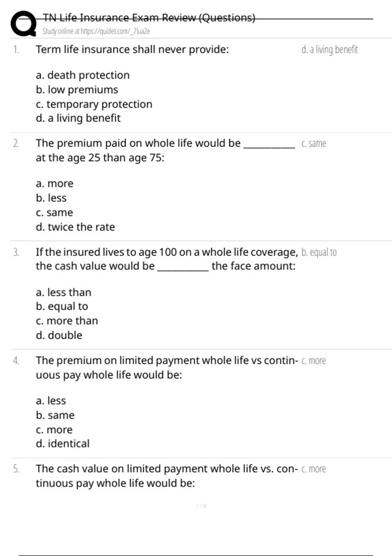The height and width of the screenshot is (556, 392).
Task: Click the 'c. same' answer key for question 2
Action: 314,144
